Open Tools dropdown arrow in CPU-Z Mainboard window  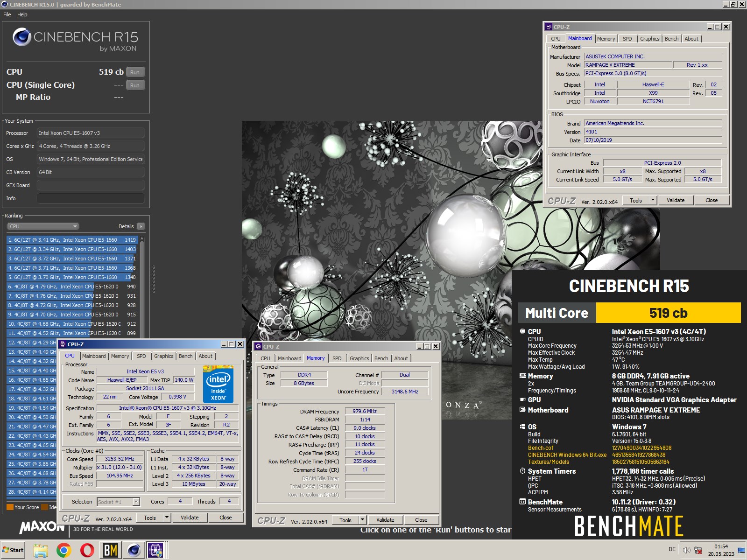click(x=653, y=200)
